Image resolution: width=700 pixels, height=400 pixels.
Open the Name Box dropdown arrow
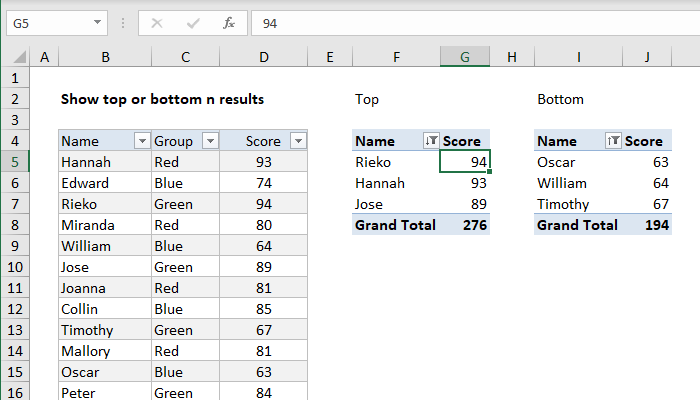point(97,22)
